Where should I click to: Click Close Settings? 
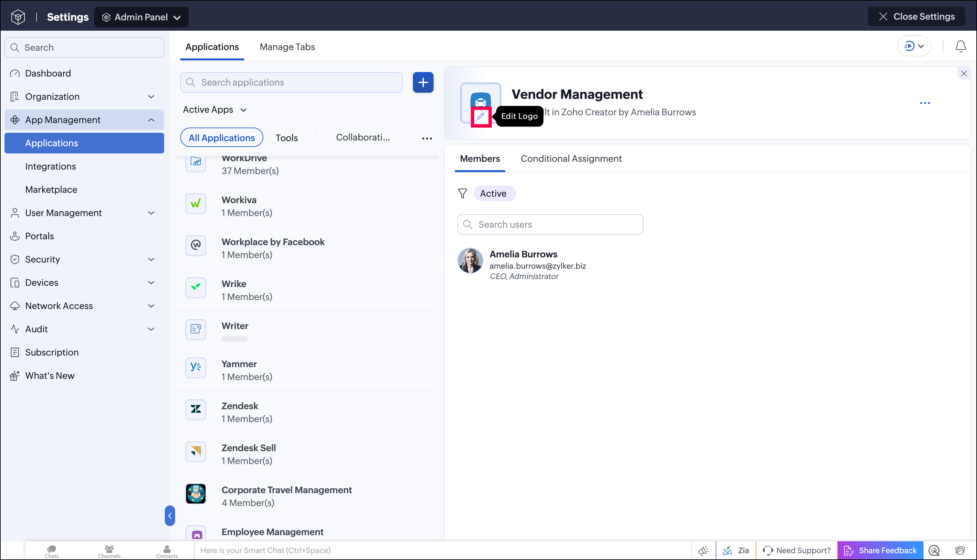click(x=916, y=16)
